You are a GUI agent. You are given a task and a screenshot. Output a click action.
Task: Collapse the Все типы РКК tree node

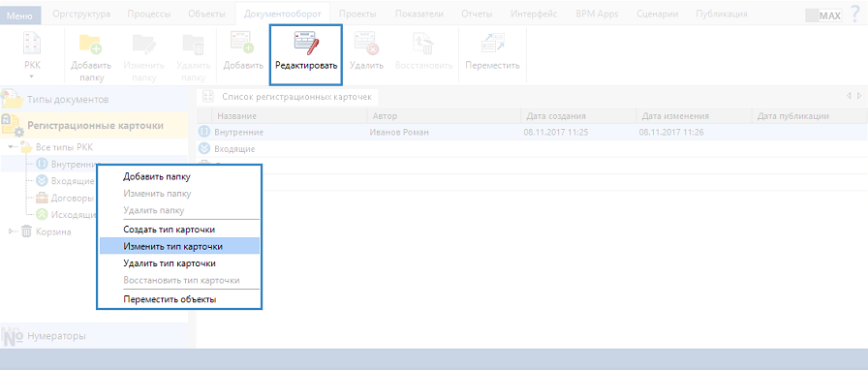12,147
